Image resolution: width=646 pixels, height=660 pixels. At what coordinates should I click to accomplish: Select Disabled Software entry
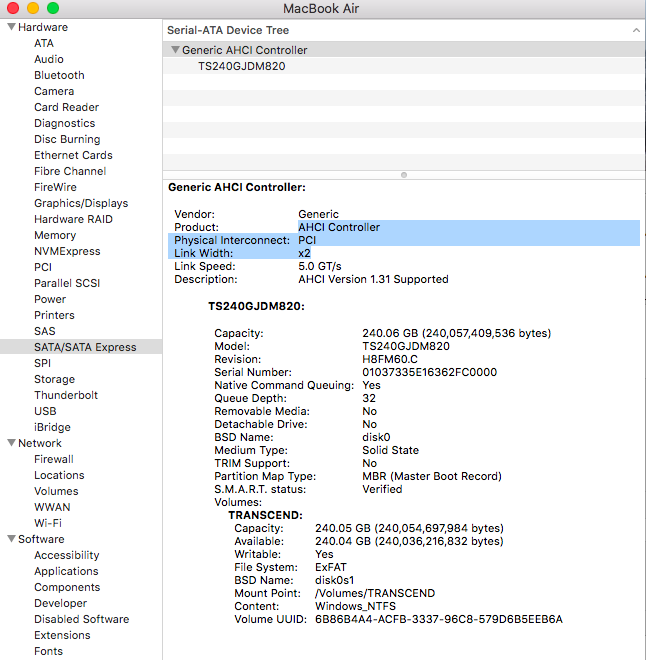tap(82, 619)
